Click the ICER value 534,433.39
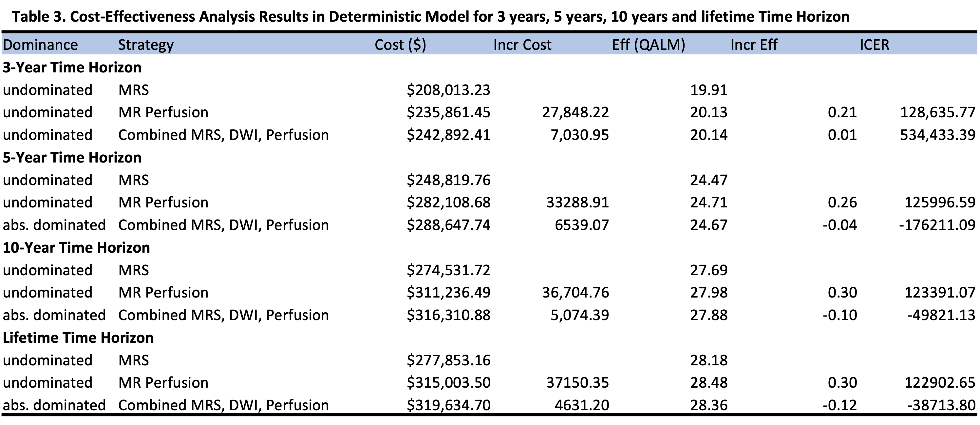This screenshot has height=425, width=980. pos(937,135)
